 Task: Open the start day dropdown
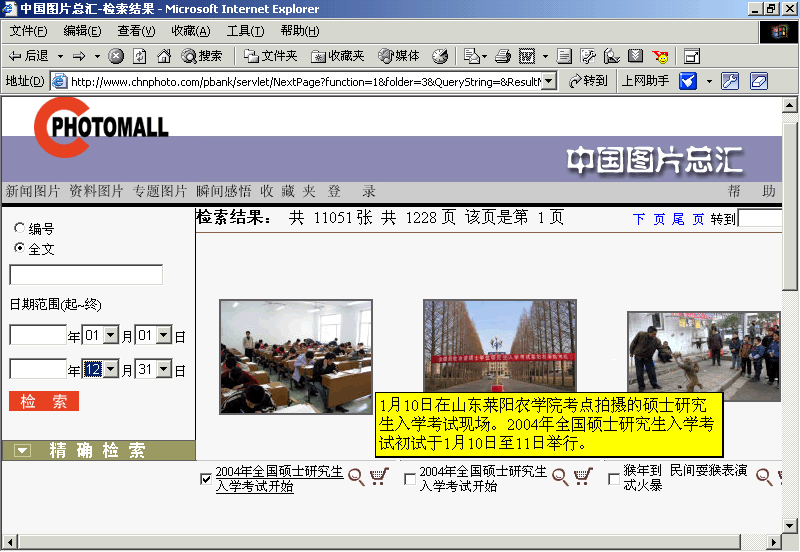(x=164, y=335)
